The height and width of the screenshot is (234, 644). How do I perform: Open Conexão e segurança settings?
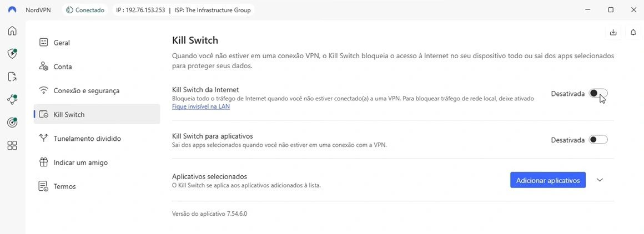[x=97, y=90]
